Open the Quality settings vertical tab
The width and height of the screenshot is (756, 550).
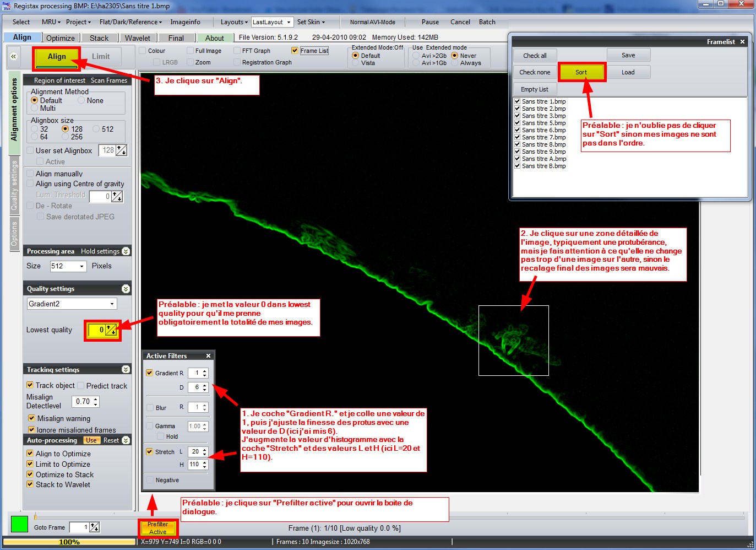(x=15, y=185)
